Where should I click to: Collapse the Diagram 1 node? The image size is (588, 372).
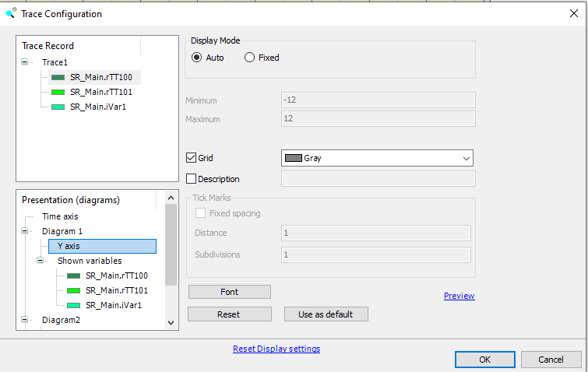tap(26, 232)
